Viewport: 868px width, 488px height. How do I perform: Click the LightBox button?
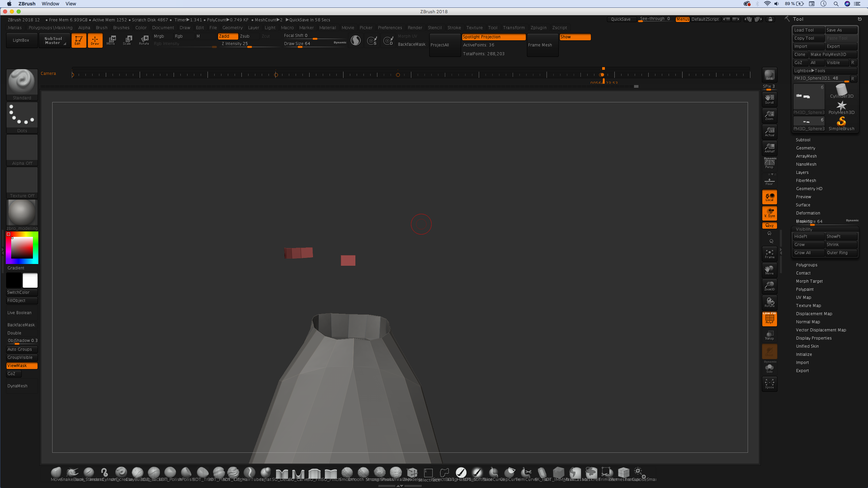[21, 40]
